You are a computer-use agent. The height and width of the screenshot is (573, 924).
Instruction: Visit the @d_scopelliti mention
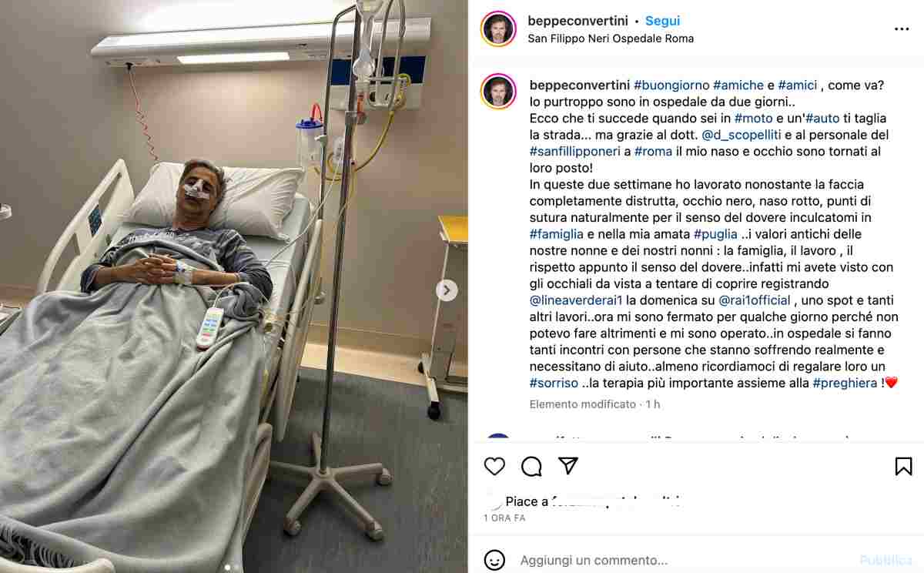point(742,135)
